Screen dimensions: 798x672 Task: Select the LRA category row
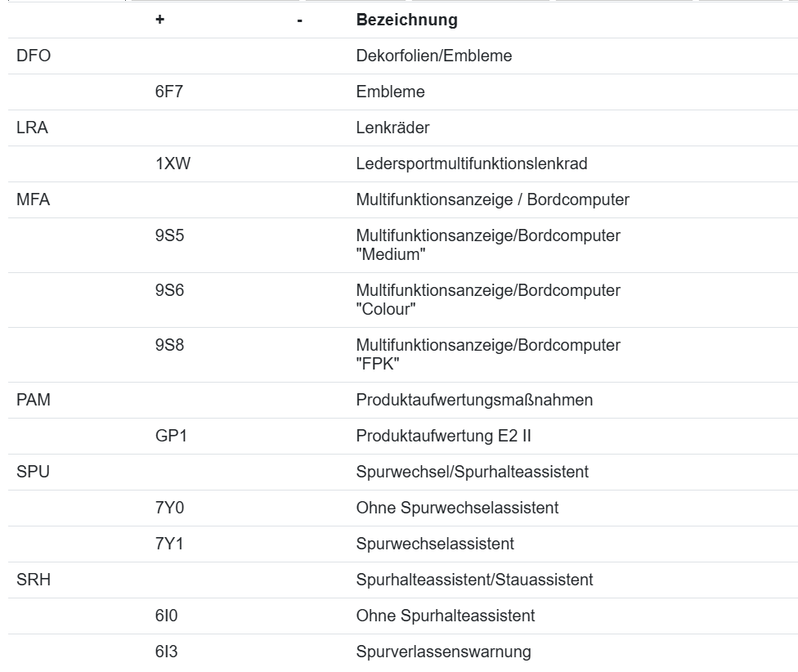pos(403,128)
